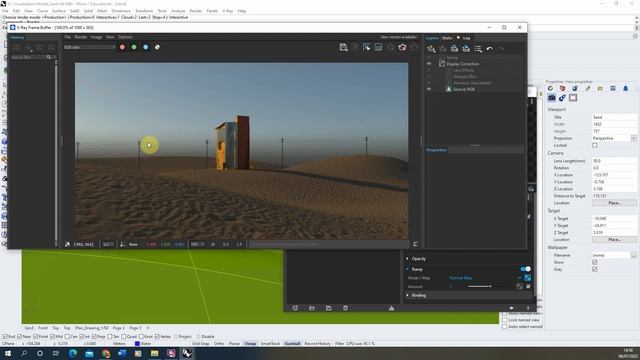Toggle the wallpaper Gray checkbox
Image resolution: width=640 pixels, height=360 pixels.
coord(595,269)
